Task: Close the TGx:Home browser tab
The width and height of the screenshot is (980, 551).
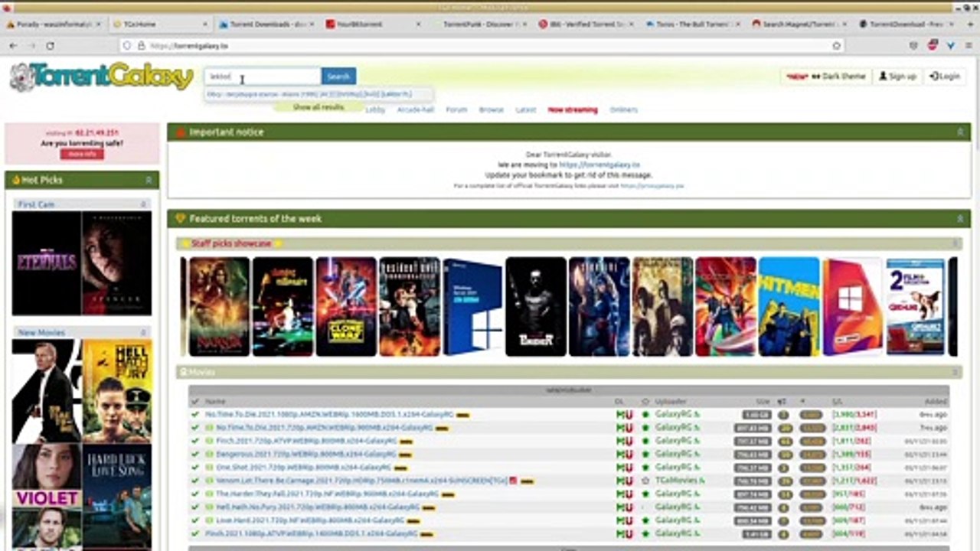Action: (x=204, y=24)
